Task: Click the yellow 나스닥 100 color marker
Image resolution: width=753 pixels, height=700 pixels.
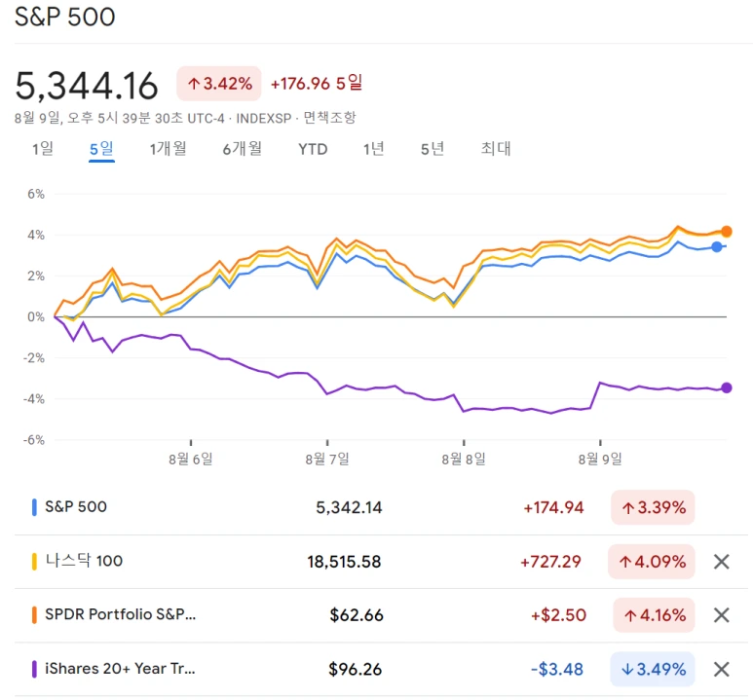Action: tap(34, 561)
